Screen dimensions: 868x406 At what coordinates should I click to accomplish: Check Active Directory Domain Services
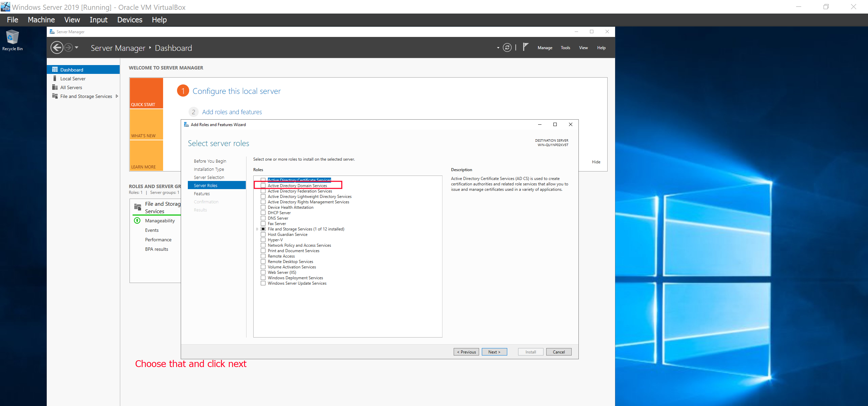[x=263, y=185]
